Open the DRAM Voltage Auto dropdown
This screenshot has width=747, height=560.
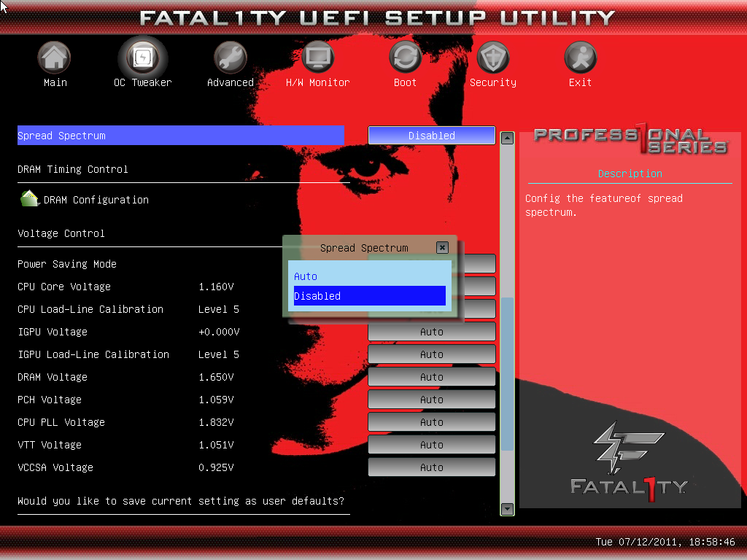431,377
